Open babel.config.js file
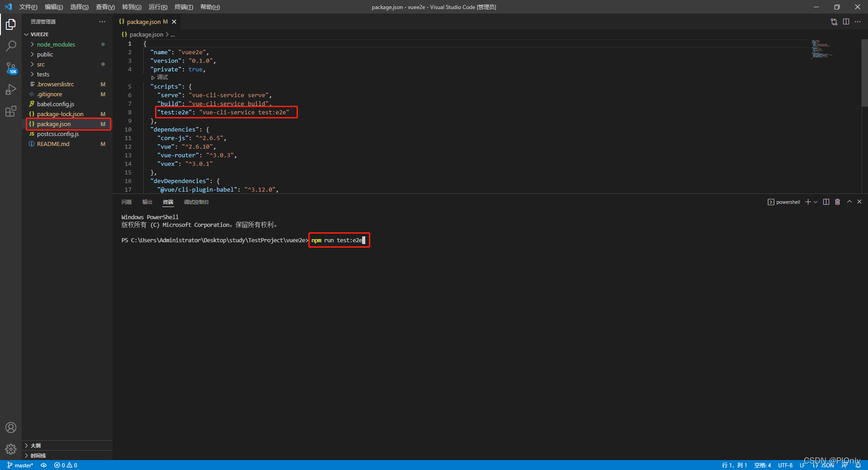This screenshot has height=470, width=868. click(x=67, y=104)
